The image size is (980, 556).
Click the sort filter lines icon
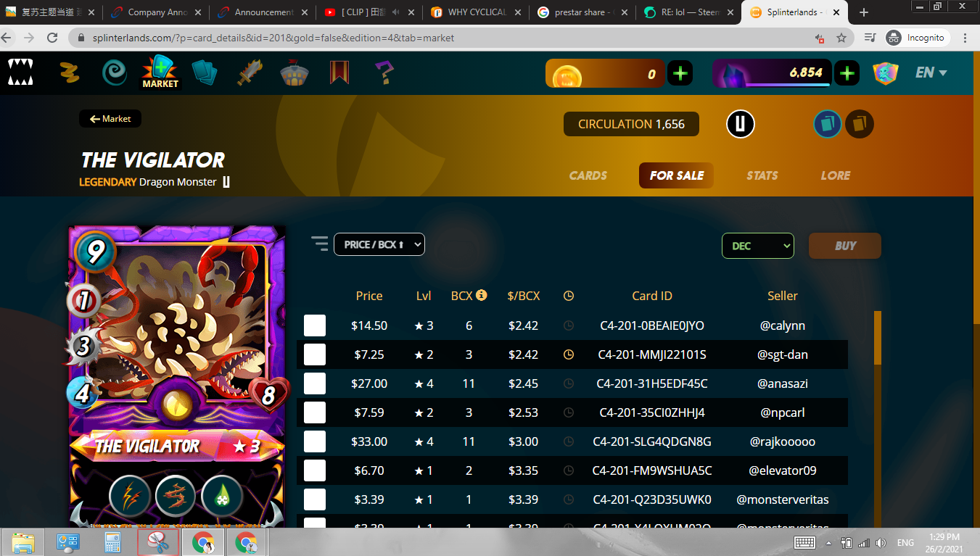click(x=319, y=244)
